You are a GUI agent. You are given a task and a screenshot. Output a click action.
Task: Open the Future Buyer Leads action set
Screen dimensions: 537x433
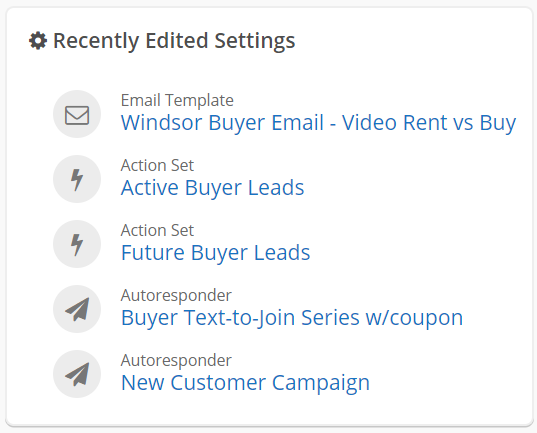[215, 253]
